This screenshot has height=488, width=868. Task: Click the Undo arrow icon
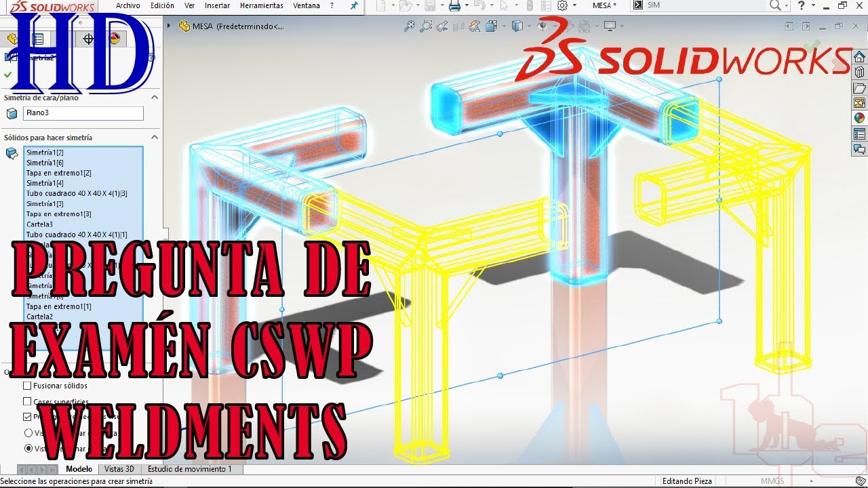(479, 5)
